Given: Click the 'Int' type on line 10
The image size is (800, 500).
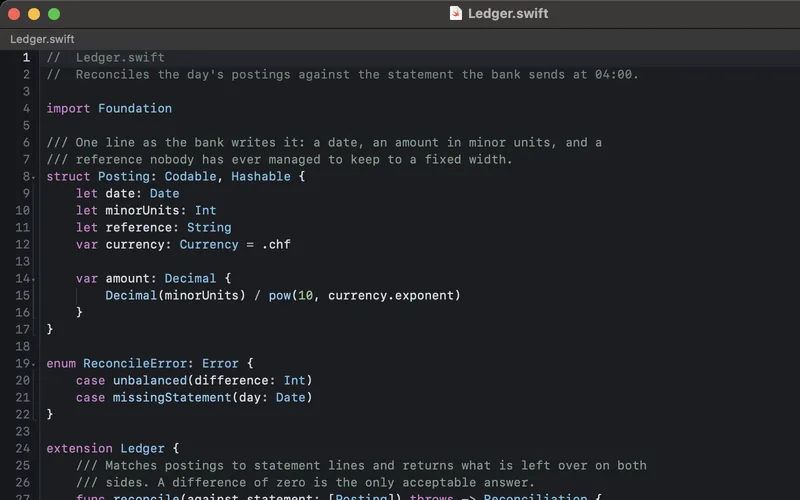Looking at the screenshot, I should click(205, 210).
